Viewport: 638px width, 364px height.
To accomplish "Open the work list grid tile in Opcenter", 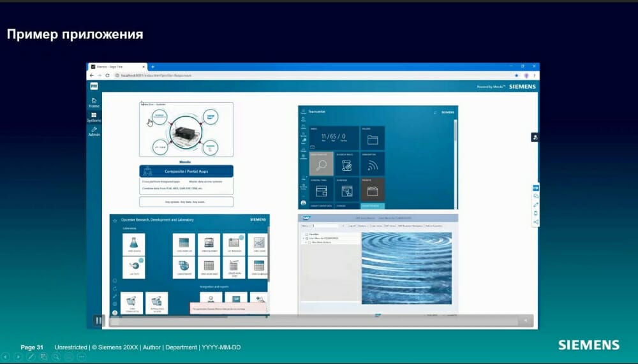I will [184, 244].
